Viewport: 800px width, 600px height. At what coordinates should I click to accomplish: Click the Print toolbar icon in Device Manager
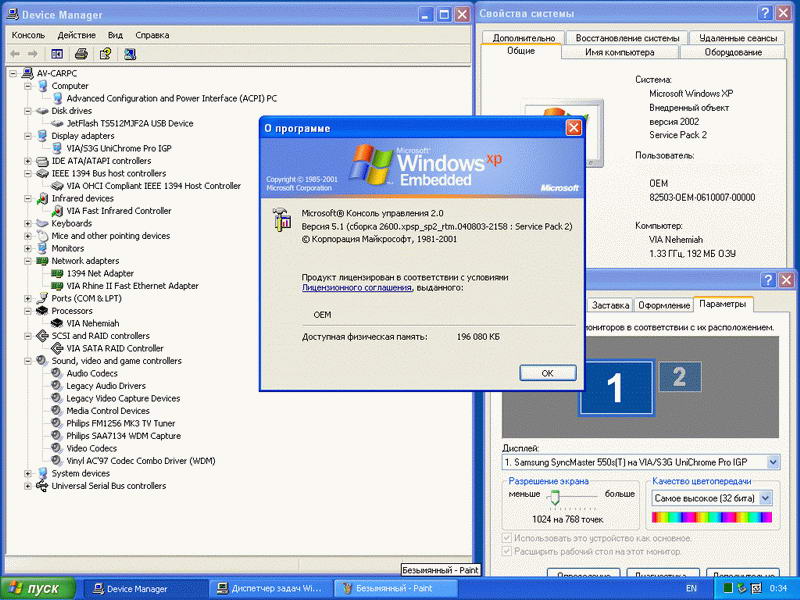pos(82,53)
